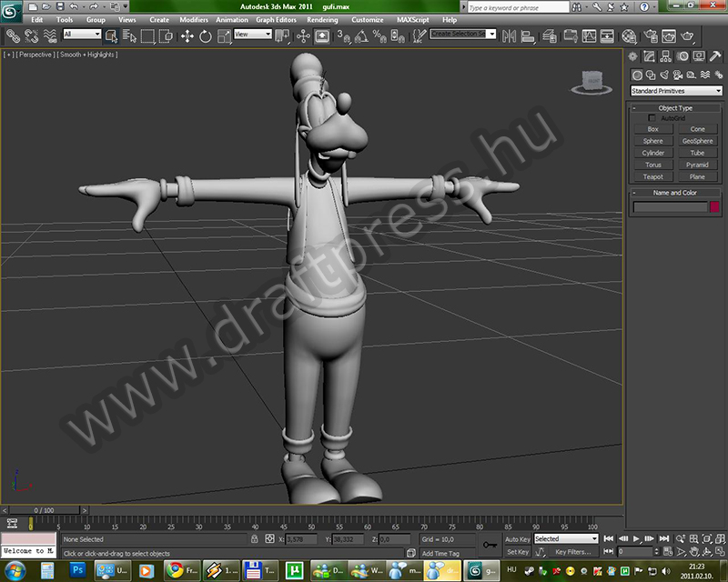Create a Sphere primitive
Screen dimensions: 728x582
[x=652, y=141]
